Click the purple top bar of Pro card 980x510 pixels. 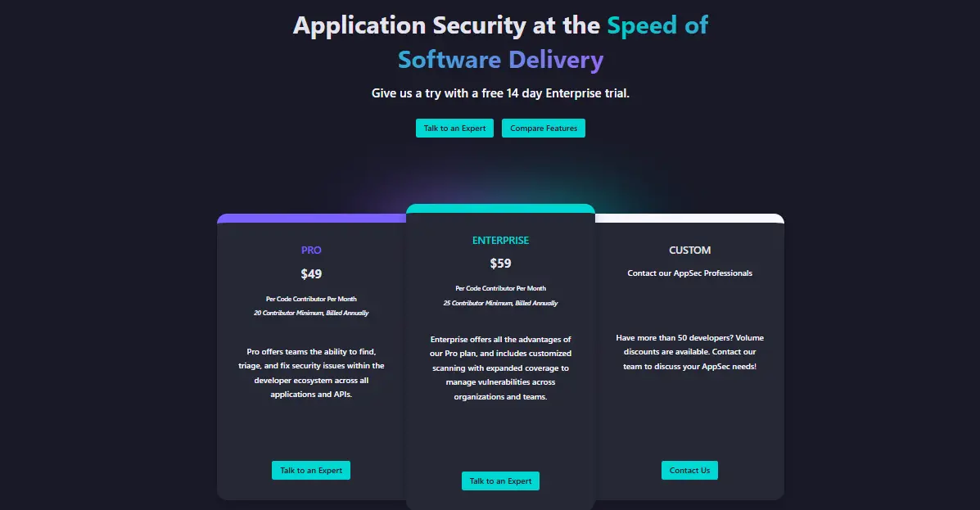(x=311, y=219)
